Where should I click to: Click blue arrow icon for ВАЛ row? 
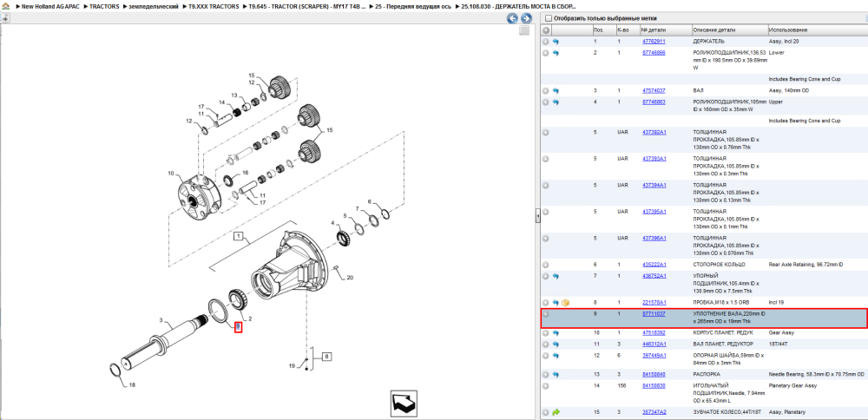point(556,91)
